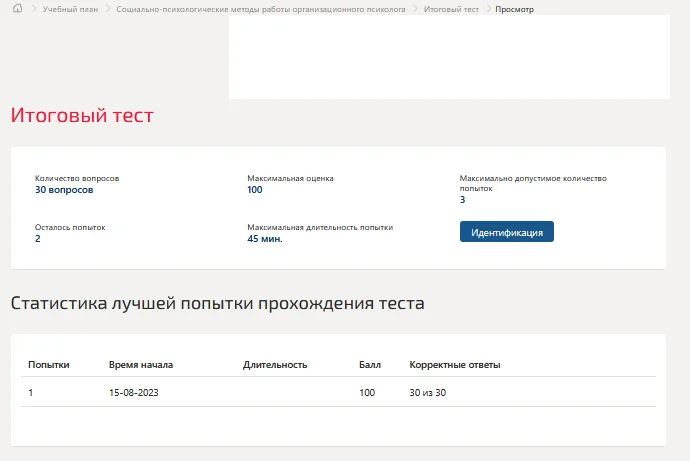
Task: Click the Балл column header
Action: click(x=370, y=365)
